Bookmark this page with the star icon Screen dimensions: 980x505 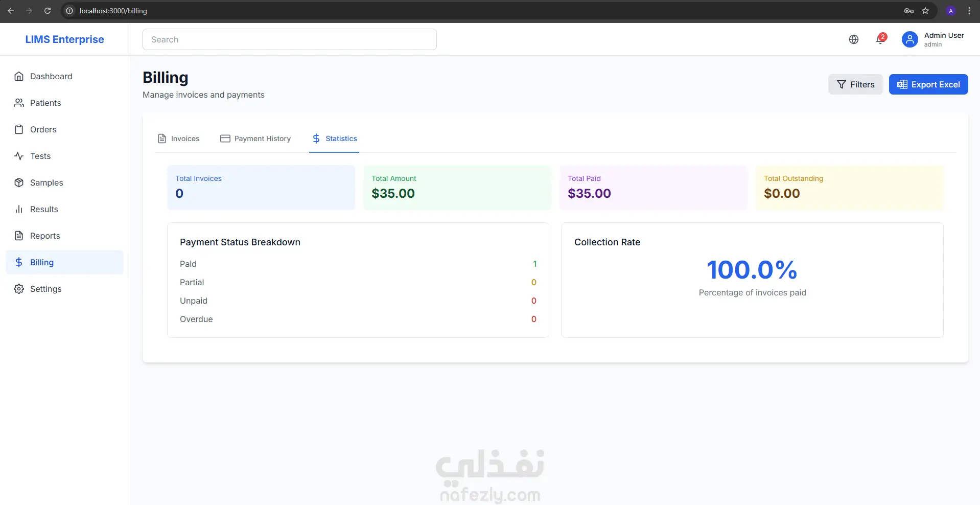click(x=925, y=11)
